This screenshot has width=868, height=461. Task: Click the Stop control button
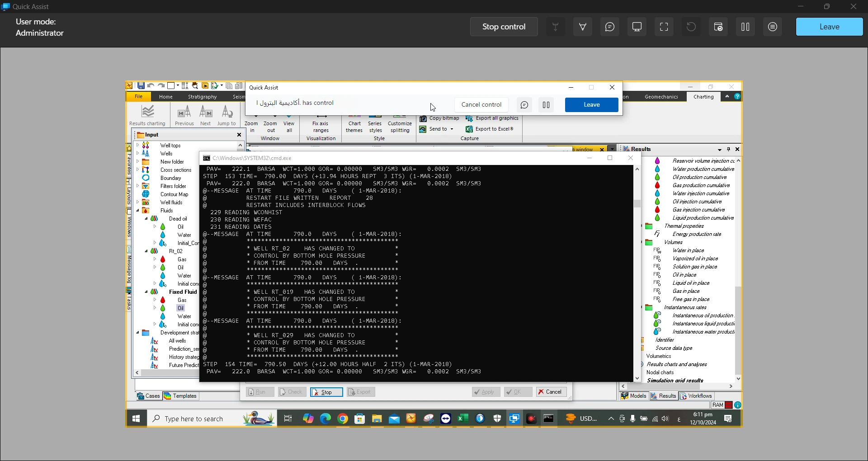click(504, 27)
